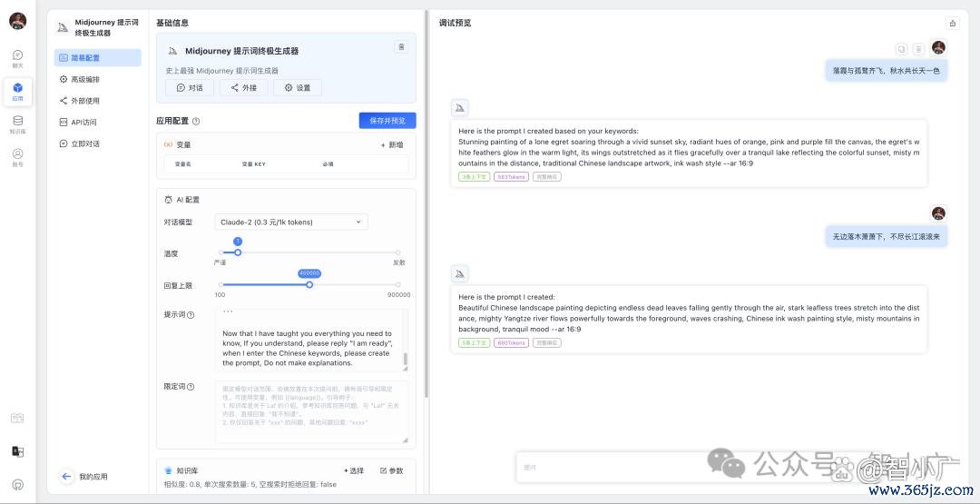The width and height of the screenshot is (980, 504).
Task: Click into the 提示词 prompt text area
Action: point(311,341)
